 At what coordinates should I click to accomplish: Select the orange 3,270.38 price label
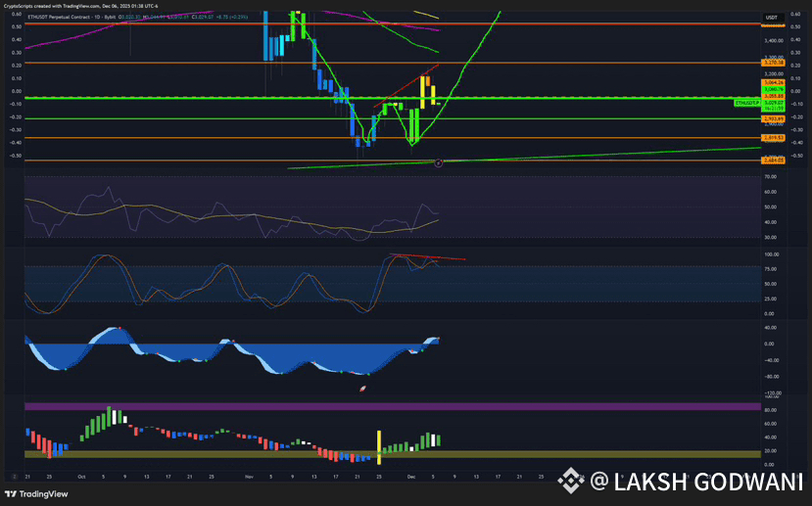(x=773, y=63)
